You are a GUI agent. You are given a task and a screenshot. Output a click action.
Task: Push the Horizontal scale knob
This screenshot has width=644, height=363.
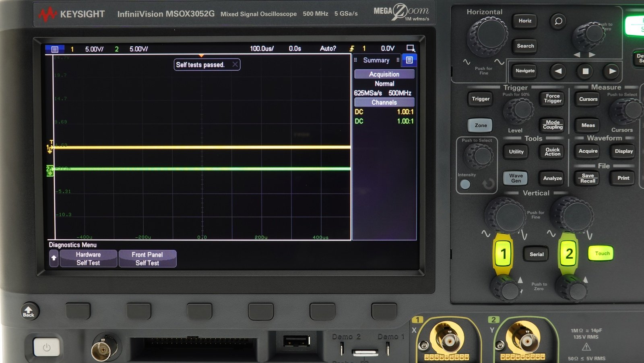[x=487, y=36]
